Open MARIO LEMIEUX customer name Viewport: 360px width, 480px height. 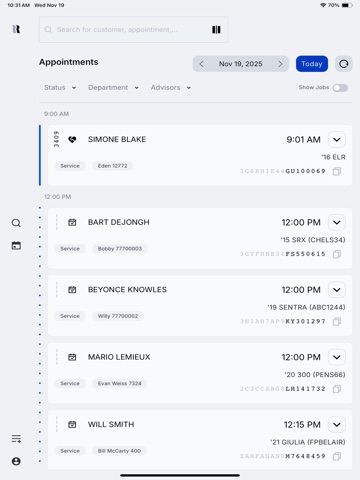point(119,357)
